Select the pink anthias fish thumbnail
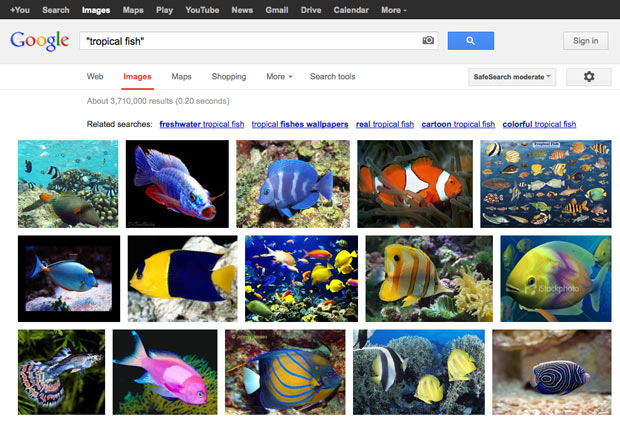 pyautogui.click(x=165, y=372)
